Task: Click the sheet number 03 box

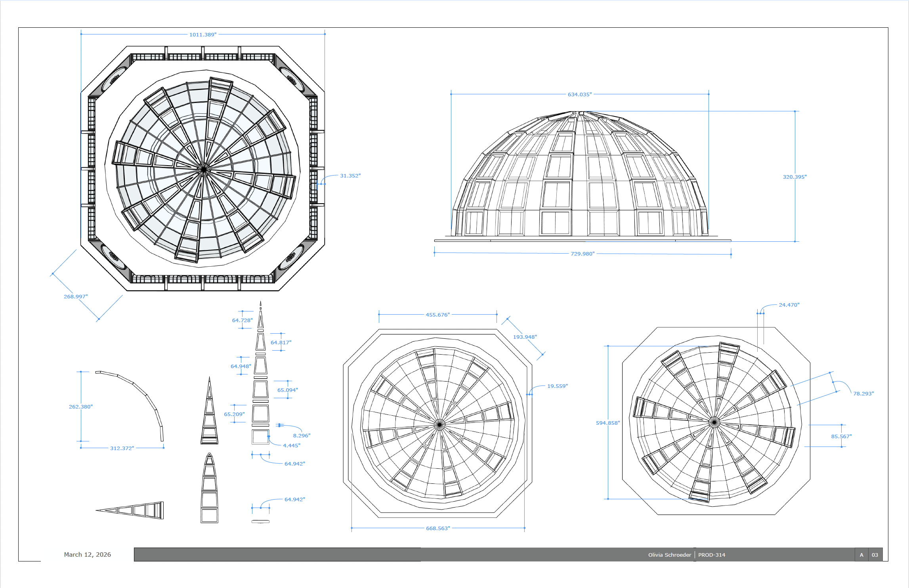Action: pyautogui.click(x=875, y=555)
